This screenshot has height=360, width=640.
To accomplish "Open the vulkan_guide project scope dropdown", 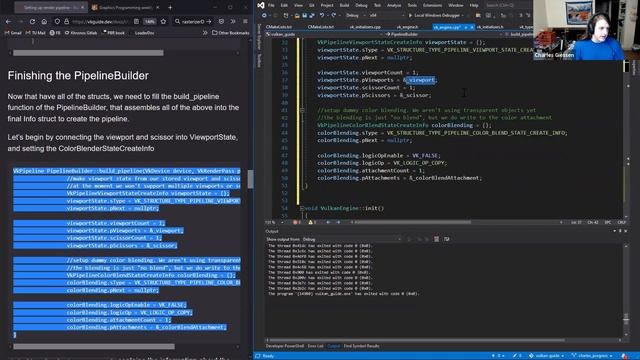I will (324, 35).
